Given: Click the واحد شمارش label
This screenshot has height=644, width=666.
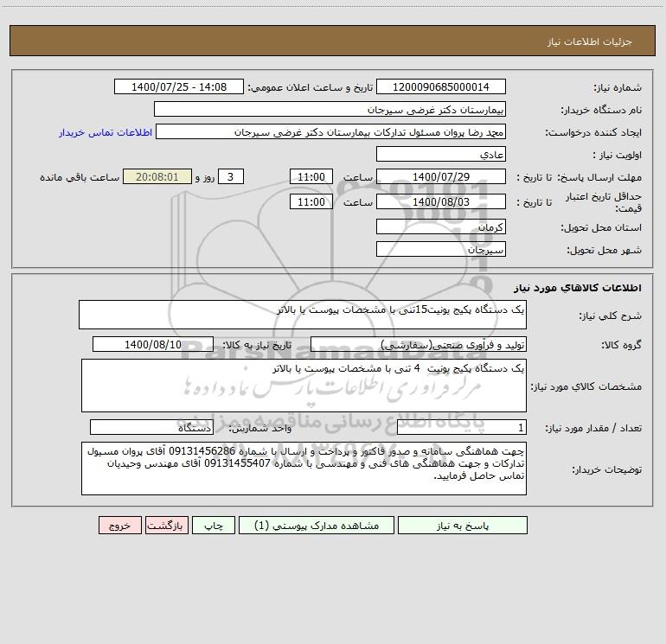Looking at the screenshot, I should [260, 428].
